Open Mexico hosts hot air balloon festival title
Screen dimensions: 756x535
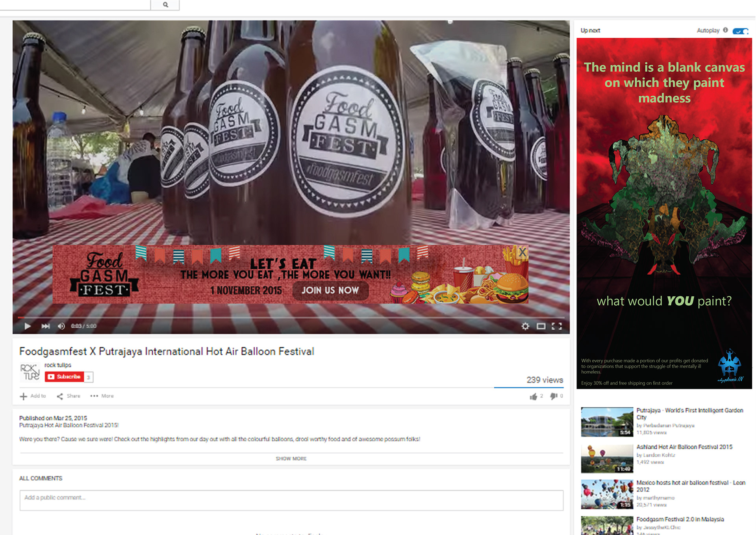(691, 486)
